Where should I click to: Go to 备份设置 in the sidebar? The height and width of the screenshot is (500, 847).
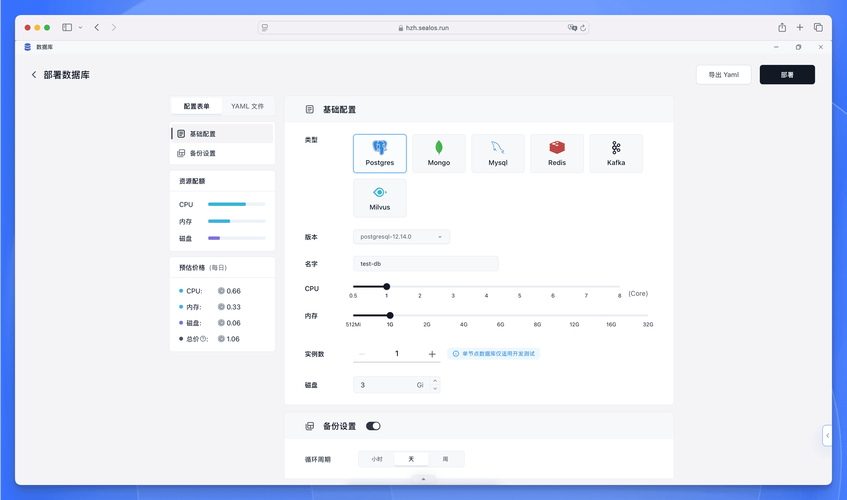click(203, 153)
